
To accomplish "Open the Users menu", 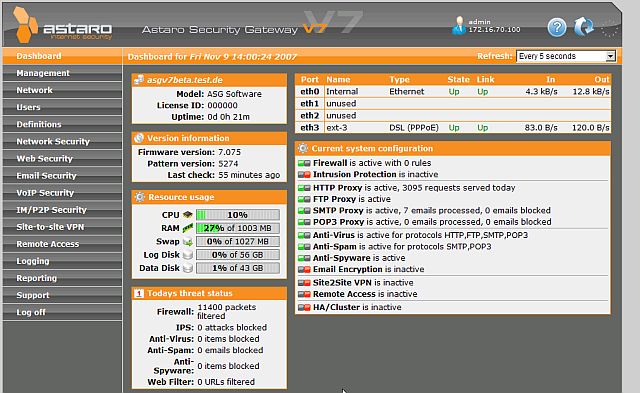I will click(x=62, y=107).
